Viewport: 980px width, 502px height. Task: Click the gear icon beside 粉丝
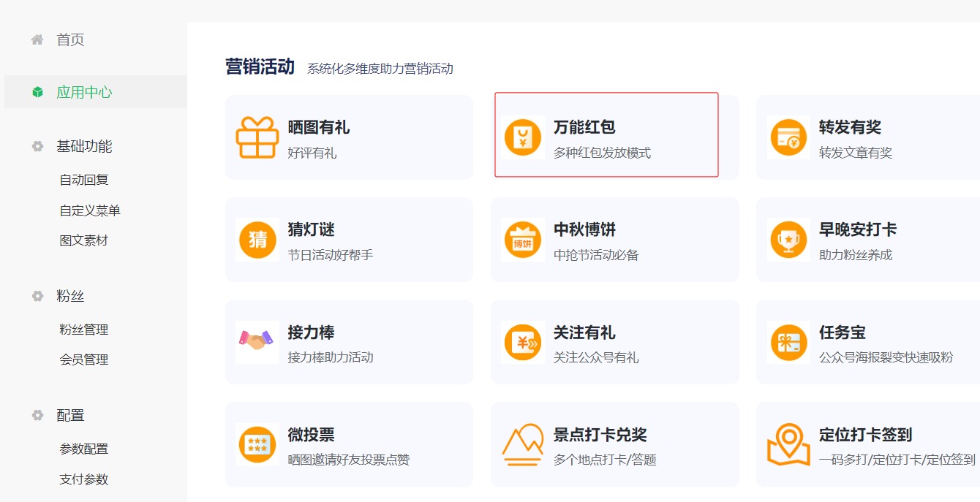point(37,296)
